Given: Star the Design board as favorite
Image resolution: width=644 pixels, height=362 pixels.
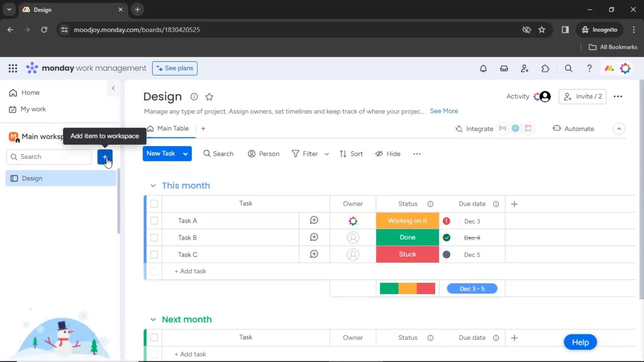Looking at the screenshot, I should pos(209,97).
